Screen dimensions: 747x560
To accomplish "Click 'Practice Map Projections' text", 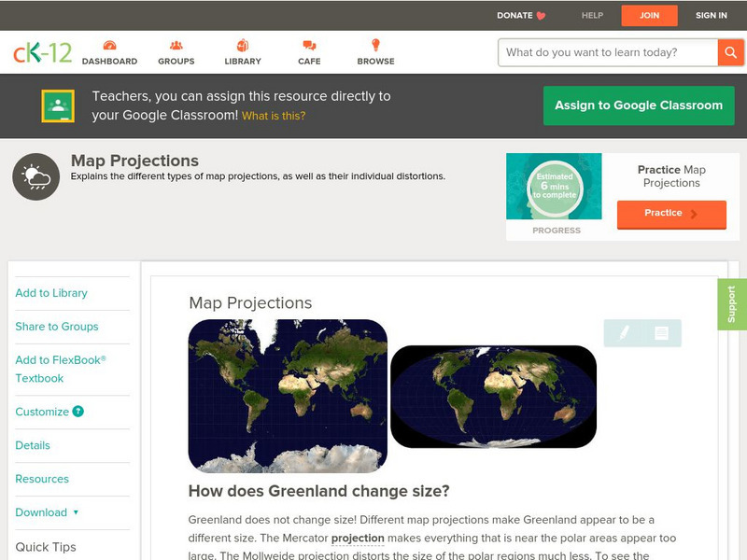I will point(671,176).
